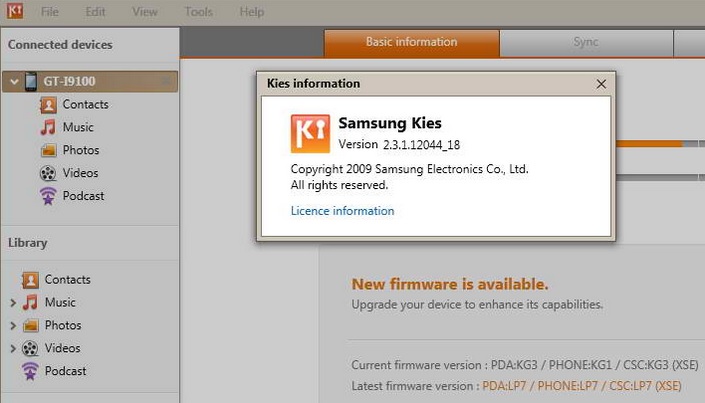Expand the Library Videos node

click(13, 348)
